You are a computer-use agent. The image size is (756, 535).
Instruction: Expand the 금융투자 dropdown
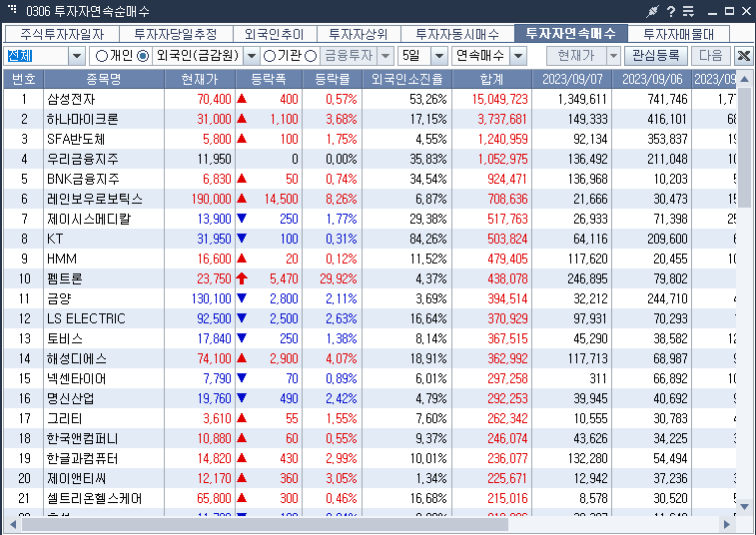pos(385,56)
